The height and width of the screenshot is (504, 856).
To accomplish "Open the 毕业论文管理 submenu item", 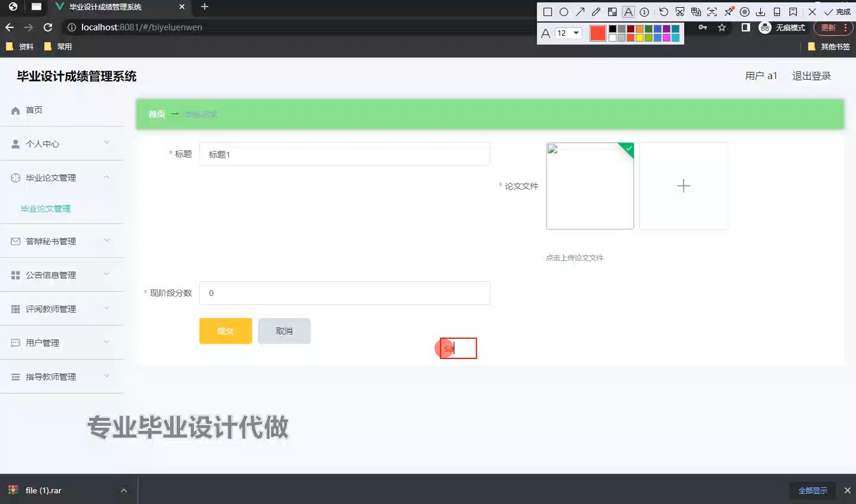I will 46,209.
